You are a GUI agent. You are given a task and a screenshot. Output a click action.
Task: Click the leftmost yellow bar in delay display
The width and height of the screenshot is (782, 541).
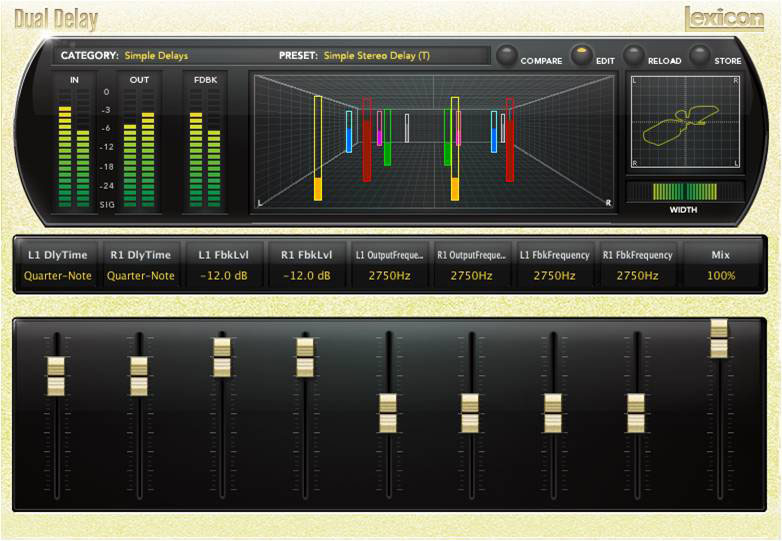coord(318,149)
